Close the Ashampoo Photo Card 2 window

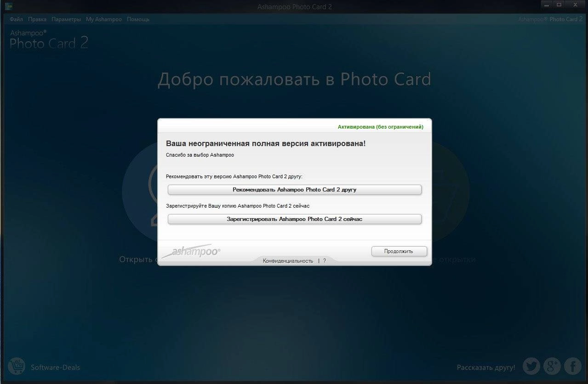(575, 5)
